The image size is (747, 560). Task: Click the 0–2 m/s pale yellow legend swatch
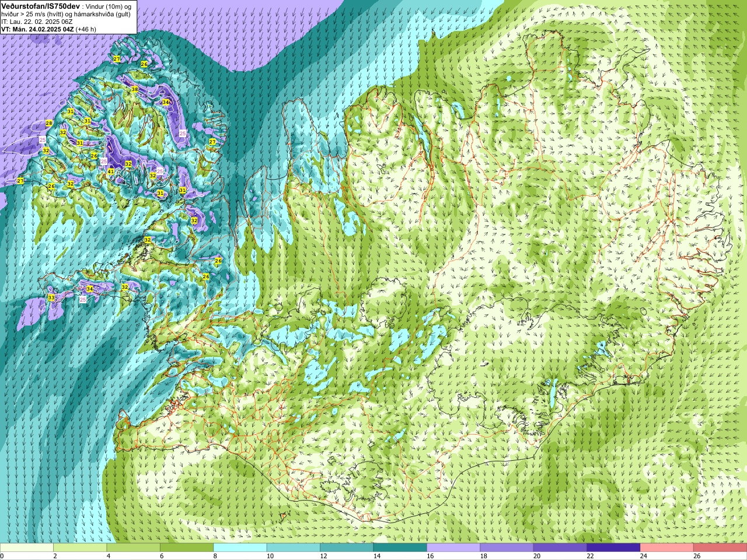pos(27,548)
